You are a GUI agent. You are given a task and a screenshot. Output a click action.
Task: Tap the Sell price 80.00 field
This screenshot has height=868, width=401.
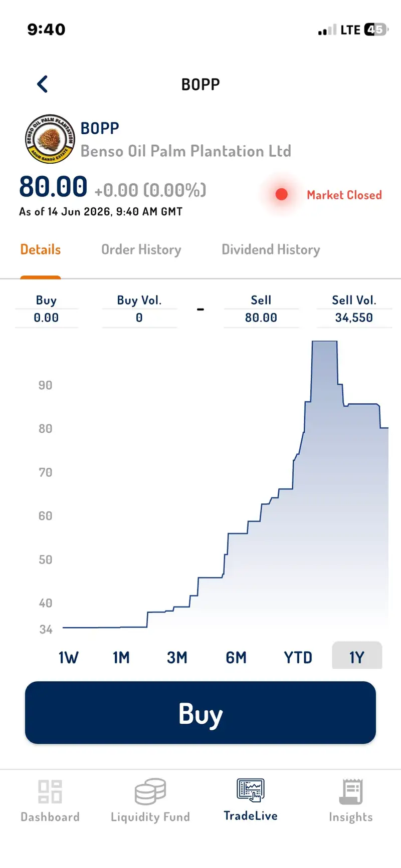(261, 318)
